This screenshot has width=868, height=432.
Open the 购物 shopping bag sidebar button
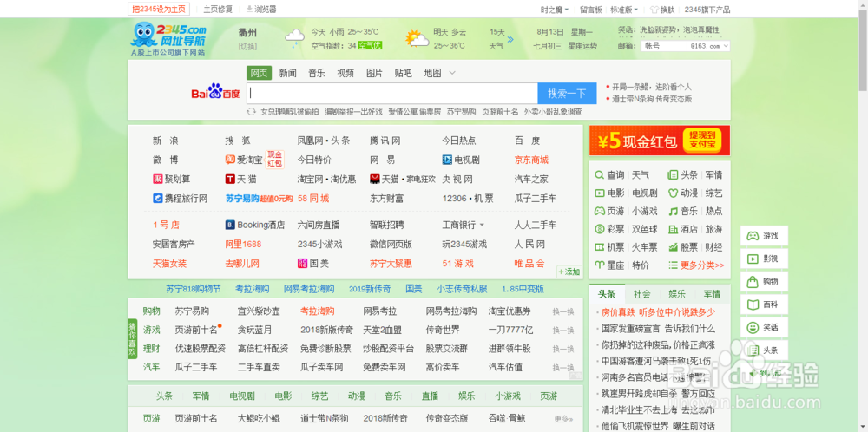(764, 282)
